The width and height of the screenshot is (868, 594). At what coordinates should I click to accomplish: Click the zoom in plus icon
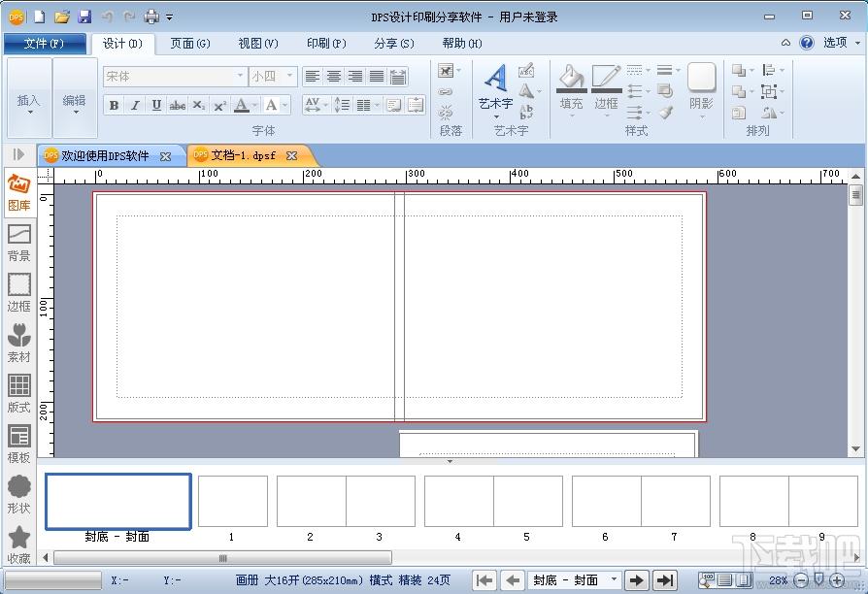tap(838, 580)
